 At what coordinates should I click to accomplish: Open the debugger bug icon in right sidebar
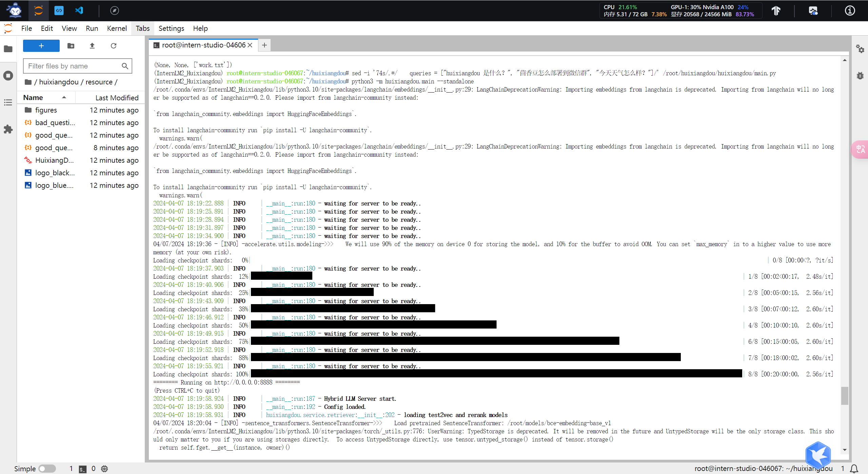860,76
